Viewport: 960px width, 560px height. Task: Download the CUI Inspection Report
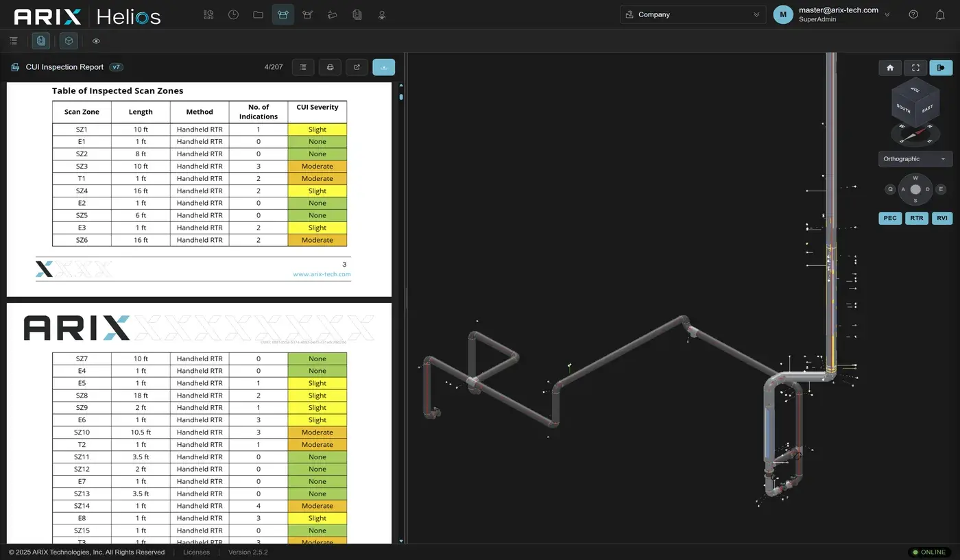[383, 67]
